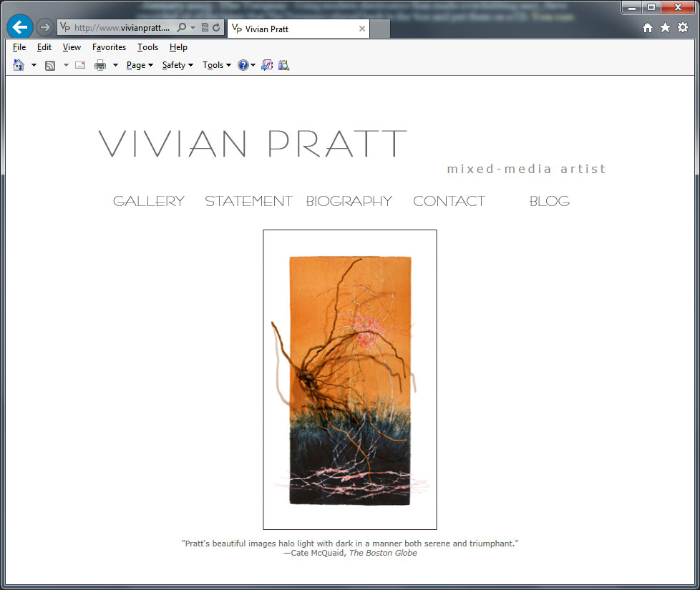Image resolution: width=700 pixels, height=590 pixels.
Task: Open the gear Tools icon at top right
Action: tap(683, 28)
